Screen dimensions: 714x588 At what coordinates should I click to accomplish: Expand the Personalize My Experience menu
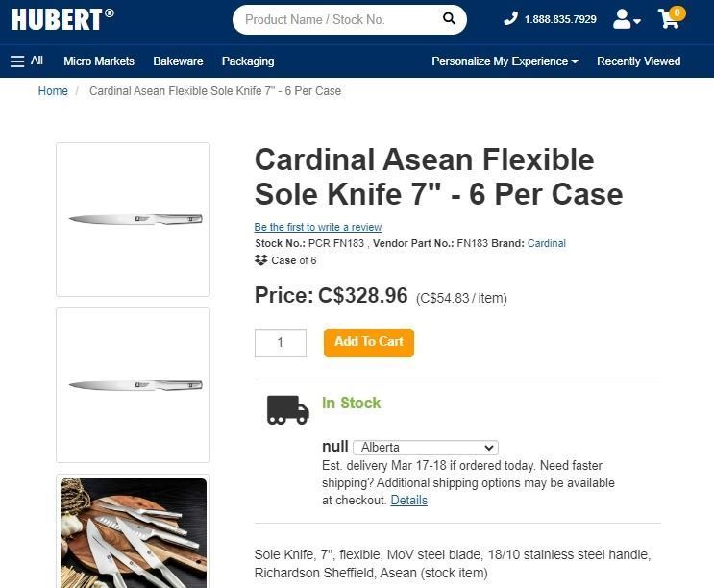click(x=505, y=61)
